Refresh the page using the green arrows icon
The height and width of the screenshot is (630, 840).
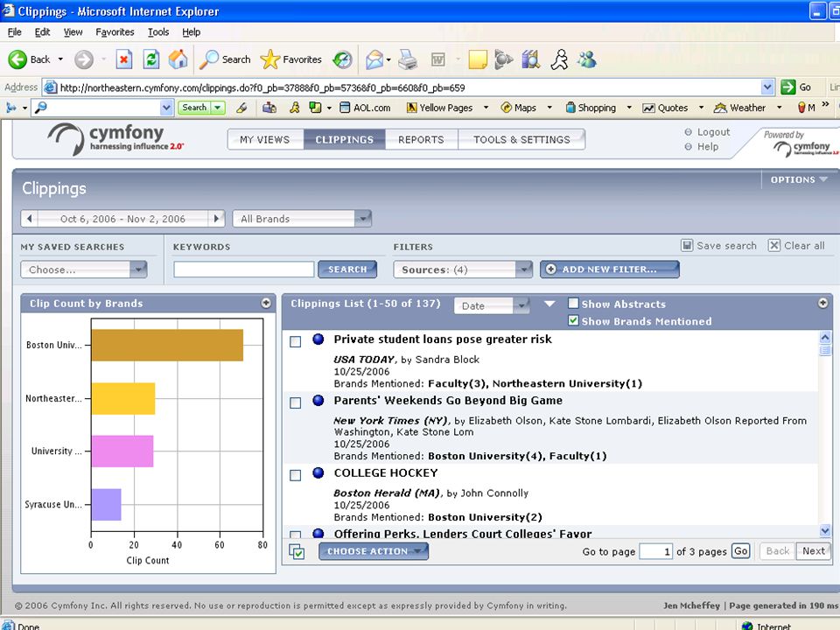[x=151, y=59]
